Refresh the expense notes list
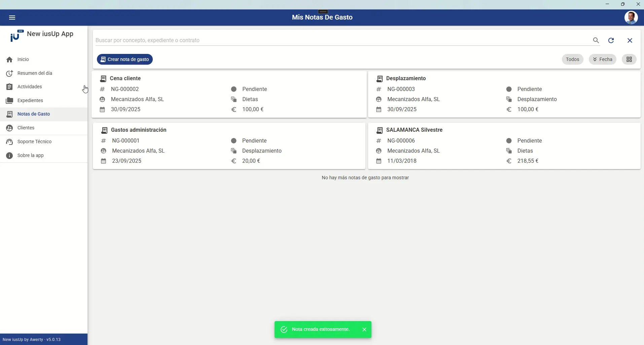 pos(611,40)
